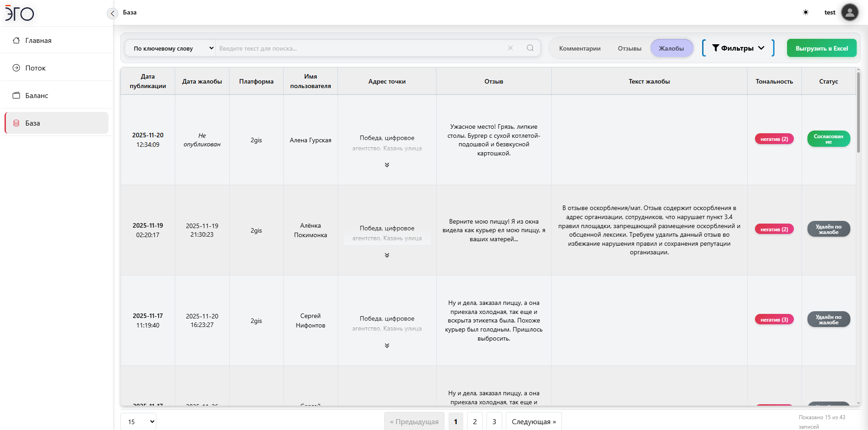Select the Жалобы tab
Viewport: 868px width, 430px height.
671,48
